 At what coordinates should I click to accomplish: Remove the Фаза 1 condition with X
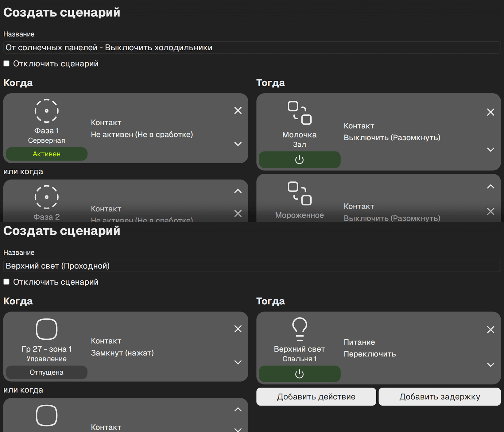click(238, 110)
